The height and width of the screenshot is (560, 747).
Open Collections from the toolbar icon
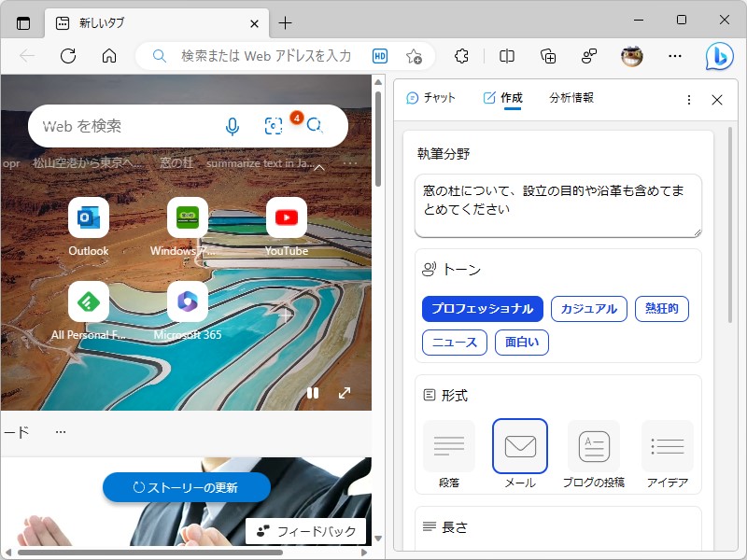click(548, 56)
